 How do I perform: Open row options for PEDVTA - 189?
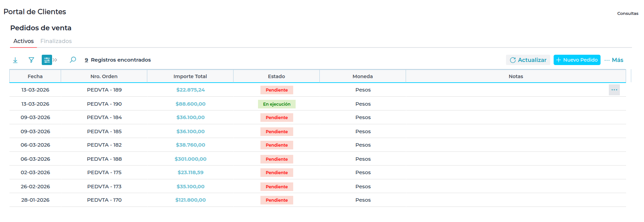tap(614, 90)
